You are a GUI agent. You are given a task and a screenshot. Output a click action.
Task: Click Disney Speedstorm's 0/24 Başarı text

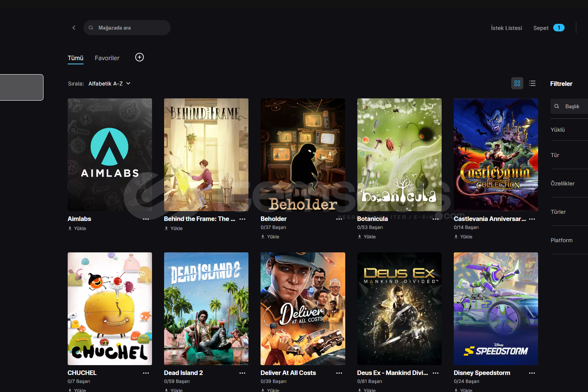coord(467,381)
